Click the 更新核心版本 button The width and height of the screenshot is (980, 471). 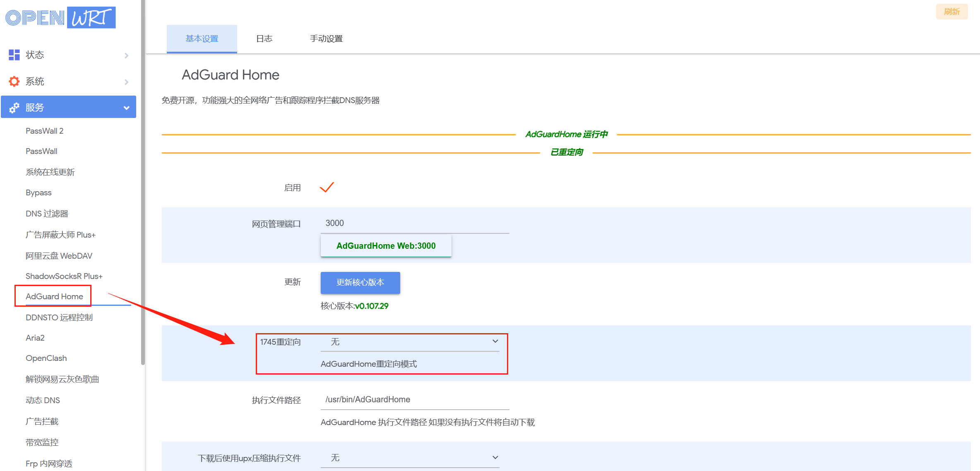coord(360,283)
